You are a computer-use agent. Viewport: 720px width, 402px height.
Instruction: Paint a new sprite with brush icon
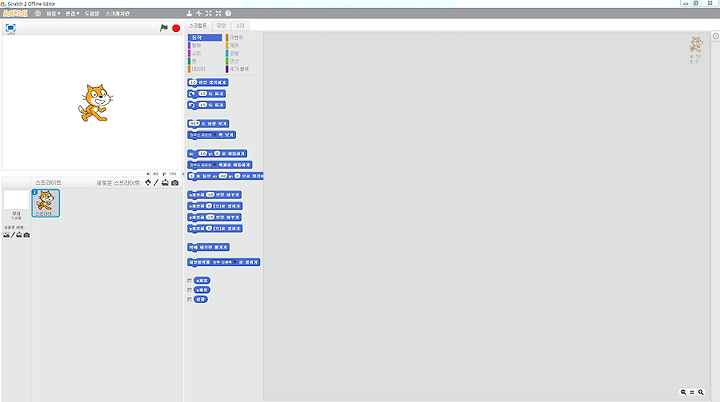click(x=156, y=183)
